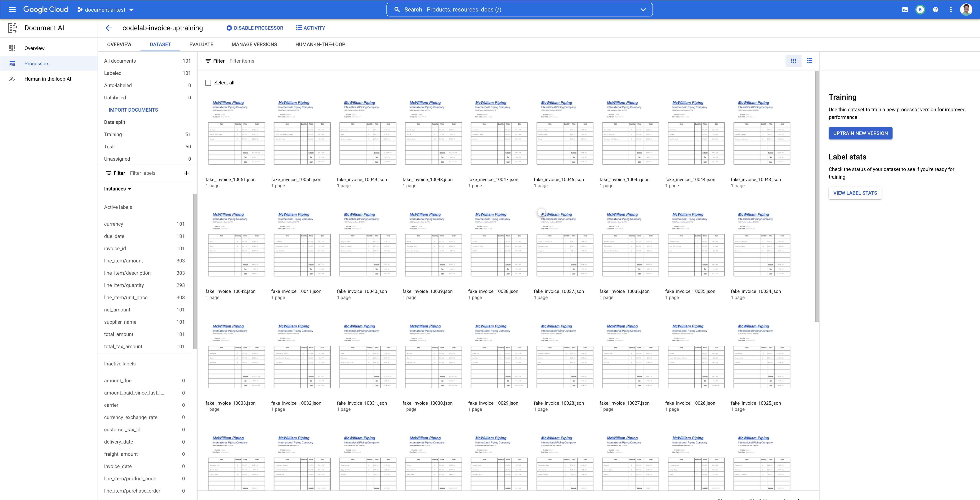Add a new label with plus icon
Screen dimensions: 980x500
[x=186, y=173]
